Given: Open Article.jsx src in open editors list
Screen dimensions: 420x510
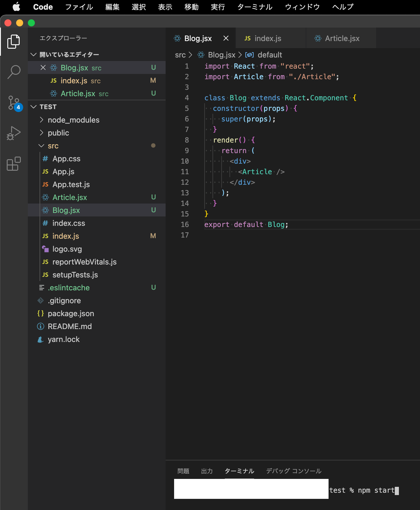Looking at the screenshot, I should pyautogui.click(x=97, y=94).
